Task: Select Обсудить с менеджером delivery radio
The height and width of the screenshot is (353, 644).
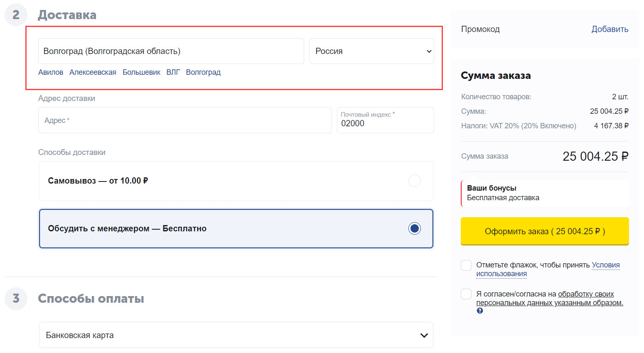Action: click(414, 228)
